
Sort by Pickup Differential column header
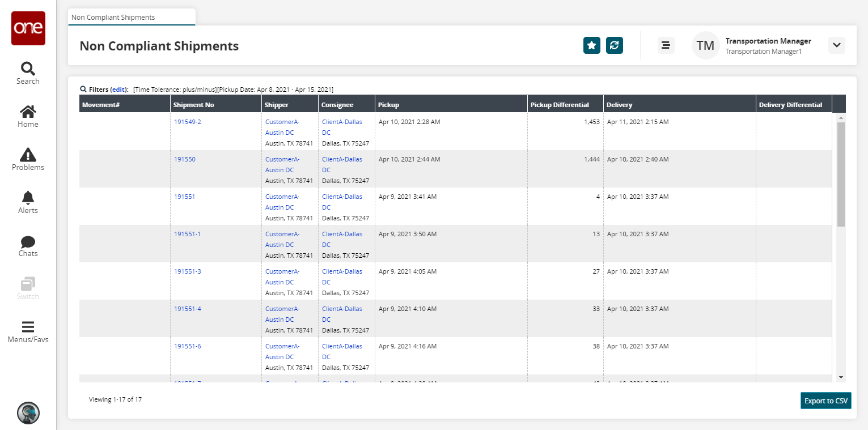point(560,105)
